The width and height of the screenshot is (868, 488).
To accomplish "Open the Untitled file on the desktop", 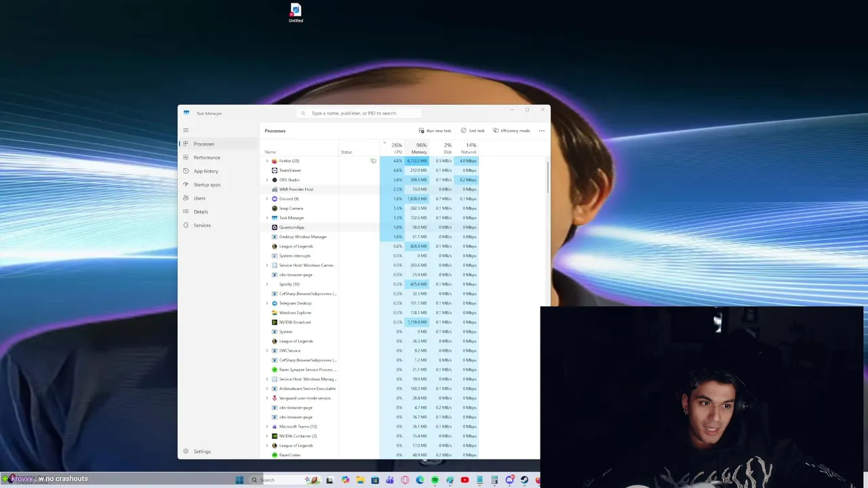I will pos(296,13).
